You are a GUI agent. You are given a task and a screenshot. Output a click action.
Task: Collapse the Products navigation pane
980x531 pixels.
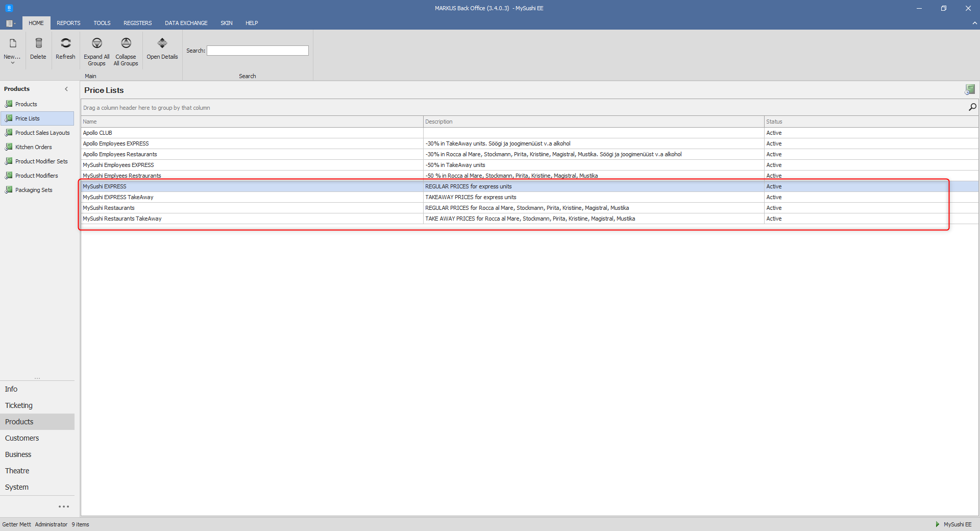[66, 89]
